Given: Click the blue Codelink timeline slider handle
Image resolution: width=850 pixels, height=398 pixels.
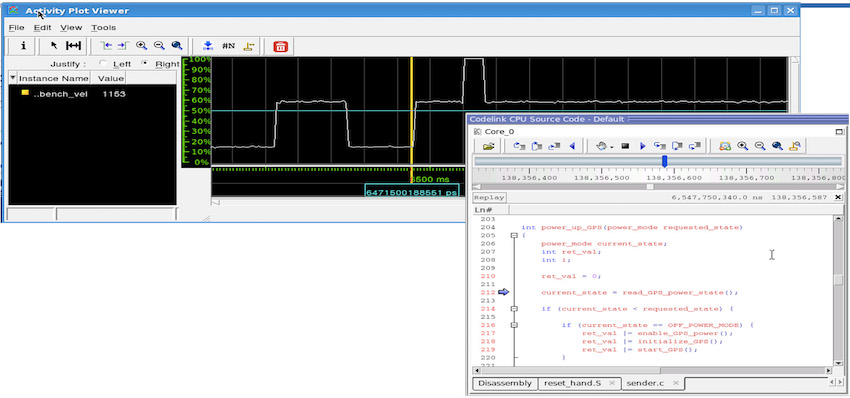Looking at the screenshot, I should 665,161.
